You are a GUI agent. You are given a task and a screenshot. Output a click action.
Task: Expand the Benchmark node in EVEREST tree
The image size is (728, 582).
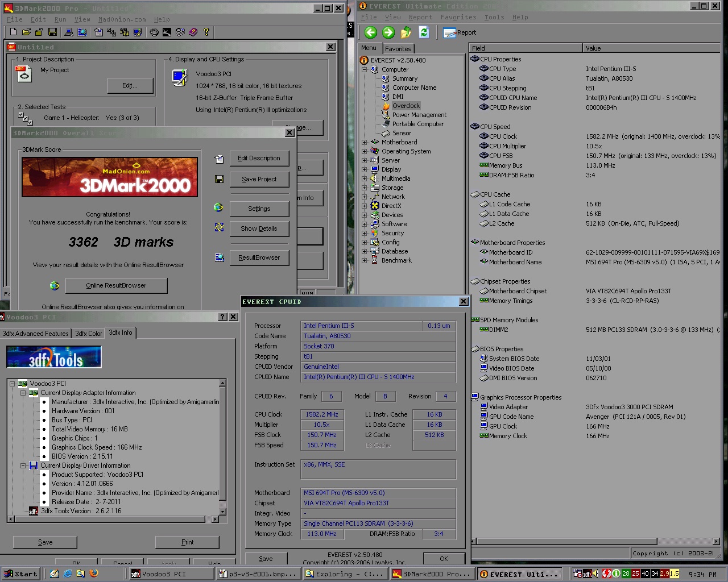click(x=364, y=260)
